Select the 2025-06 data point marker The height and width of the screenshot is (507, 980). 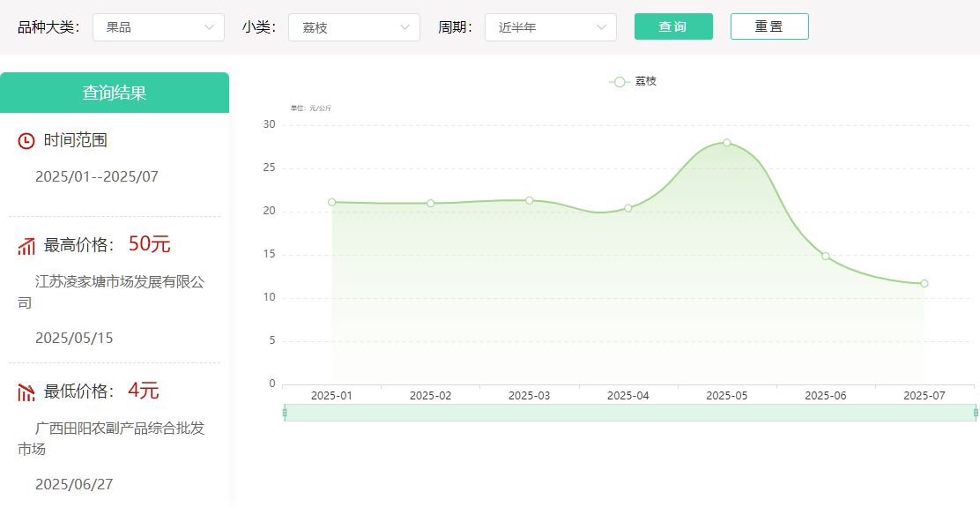(x=826, y=256)
